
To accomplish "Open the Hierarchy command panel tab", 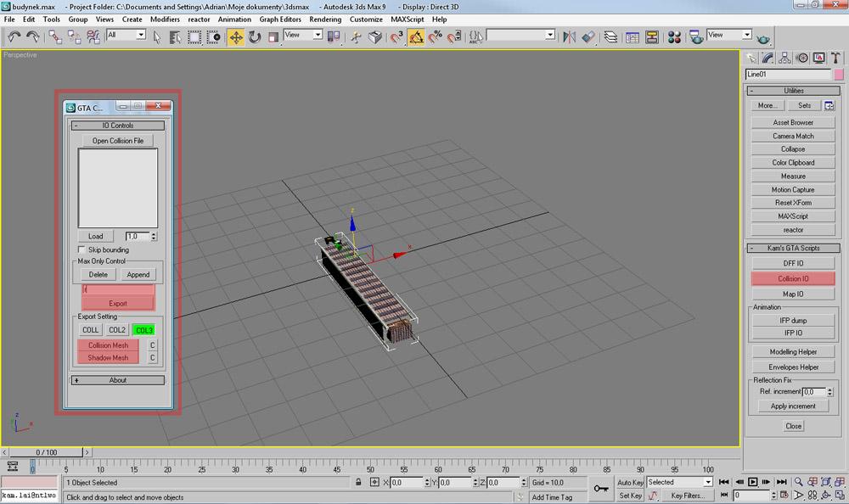I will pyautogui.click(x=784, y=58).
